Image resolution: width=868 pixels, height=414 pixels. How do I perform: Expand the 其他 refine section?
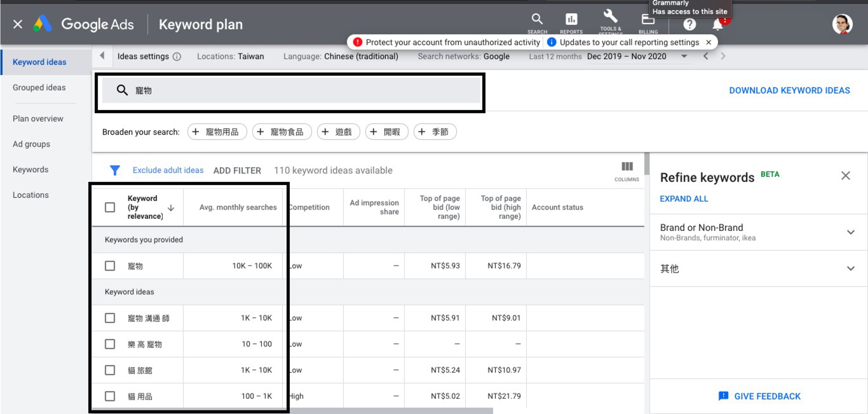[850, 268]
